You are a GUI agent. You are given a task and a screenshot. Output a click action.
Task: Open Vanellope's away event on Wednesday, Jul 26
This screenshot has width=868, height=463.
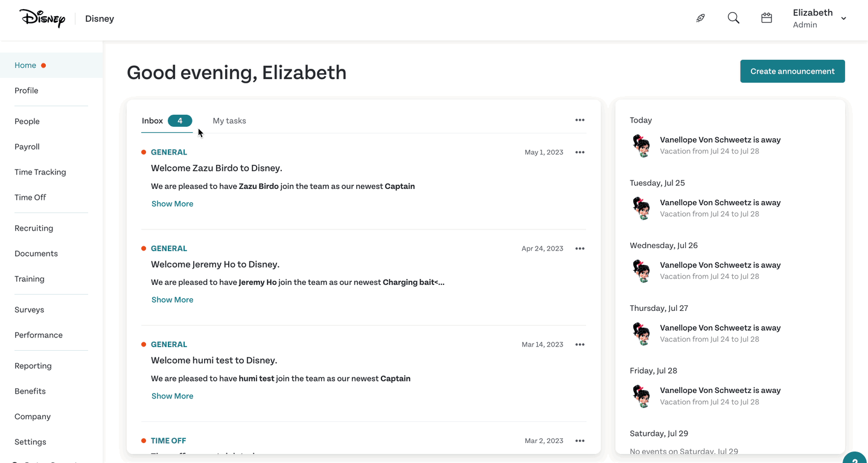(x=720, y=265)
